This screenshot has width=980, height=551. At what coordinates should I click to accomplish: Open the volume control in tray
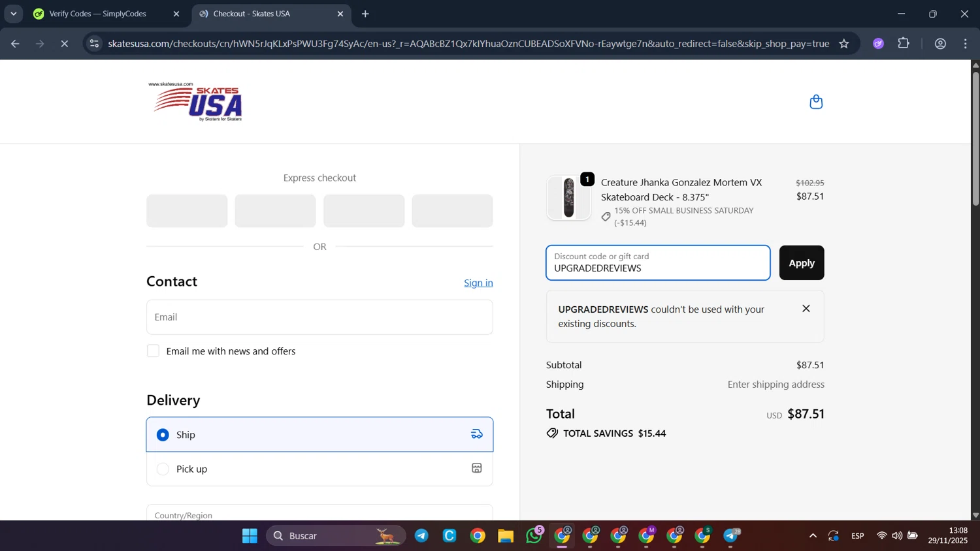click(x=897, y=536)
